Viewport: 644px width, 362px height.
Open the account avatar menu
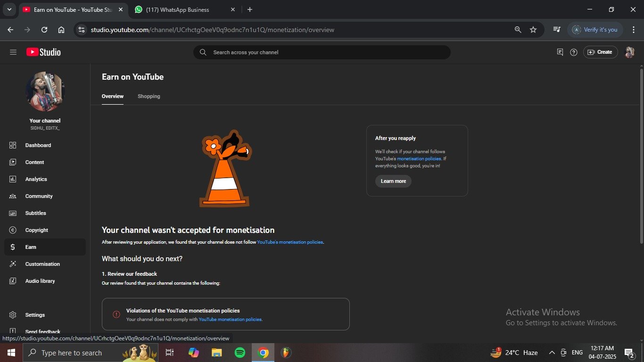629,52
